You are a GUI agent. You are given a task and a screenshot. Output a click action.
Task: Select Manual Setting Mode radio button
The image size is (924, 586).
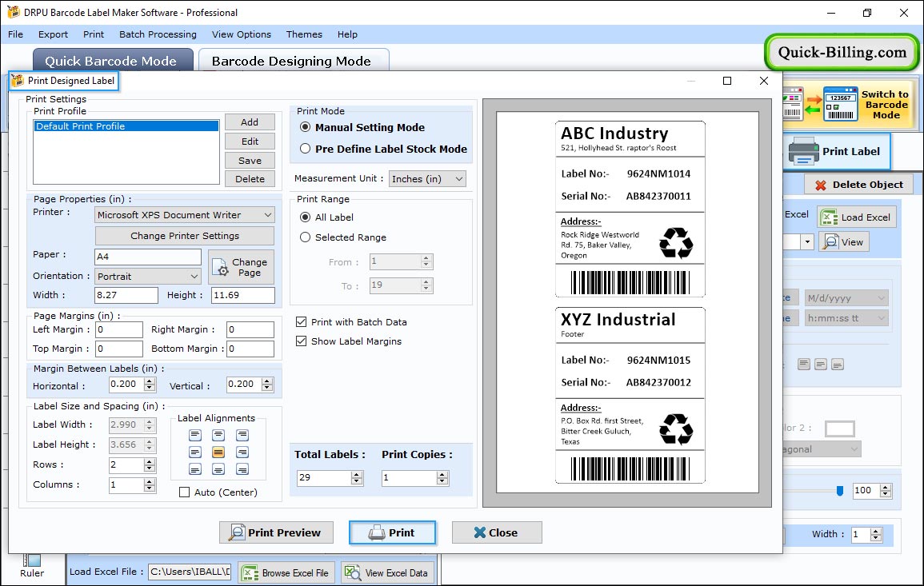306,127
